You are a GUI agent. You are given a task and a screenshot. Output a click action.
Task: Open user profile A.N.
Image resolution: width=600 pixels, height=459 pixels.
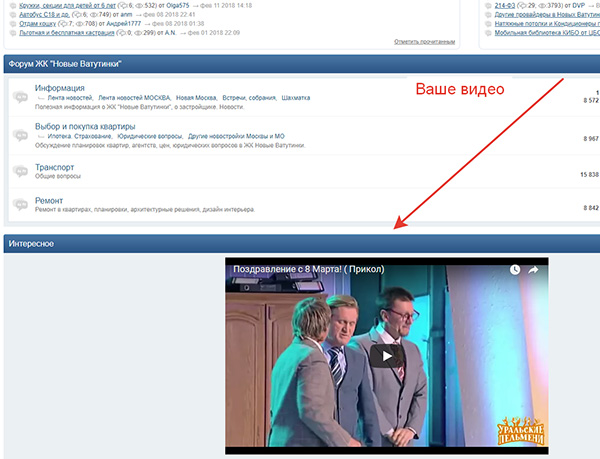pos(170,33)
